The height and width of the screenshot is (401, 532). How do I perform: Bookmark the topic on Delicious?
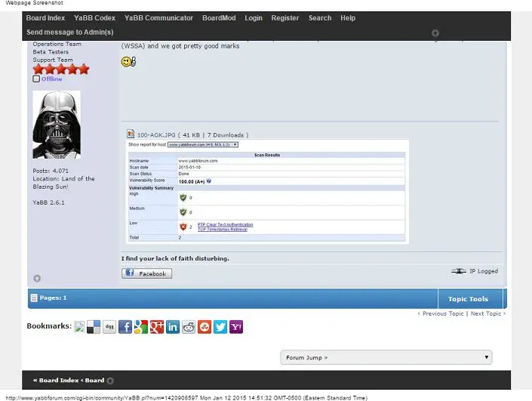94,327
